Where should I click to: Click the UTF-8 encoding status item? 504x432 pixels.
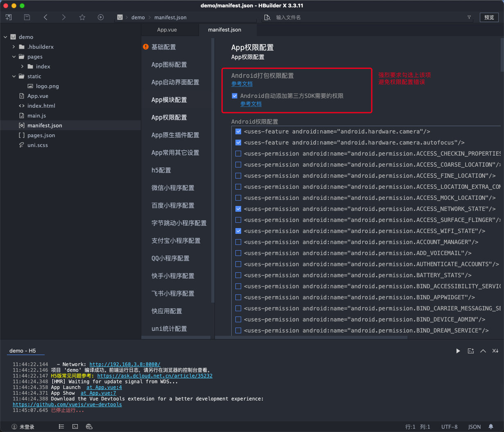coord(450,427)
